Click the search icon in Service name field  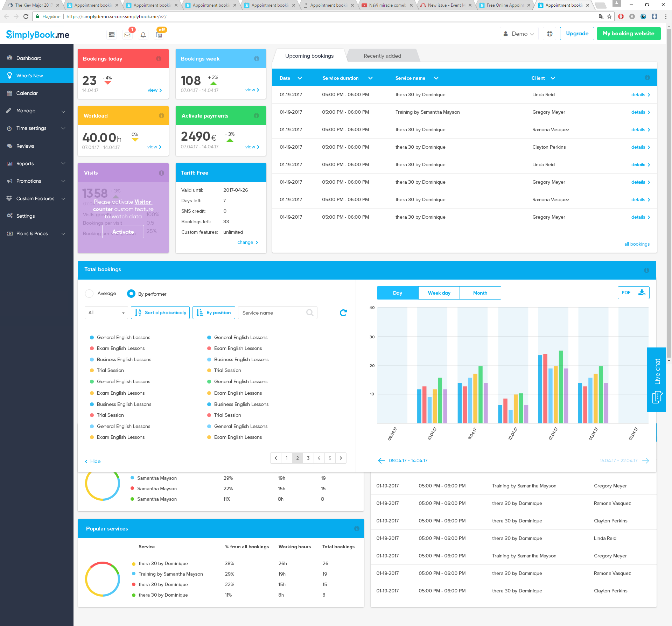(310, 312)
